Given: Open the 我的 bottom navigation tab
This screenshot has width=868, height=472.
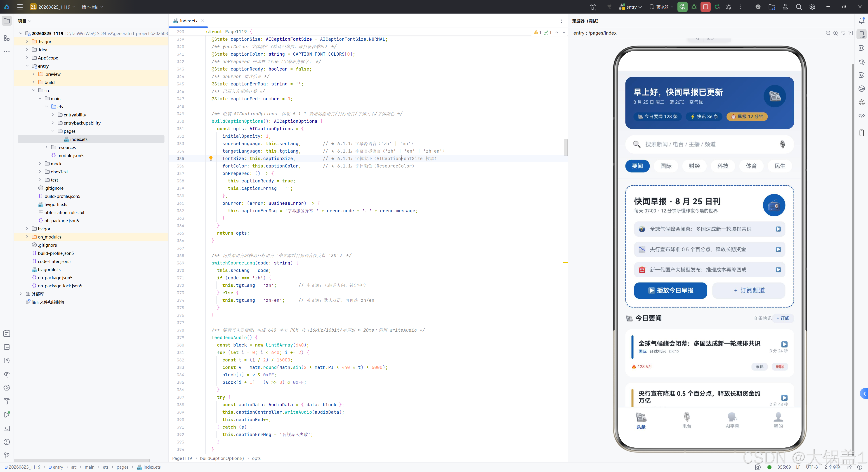Looking at the screenshot, I should pyautogui.click(x=778, y=420).
